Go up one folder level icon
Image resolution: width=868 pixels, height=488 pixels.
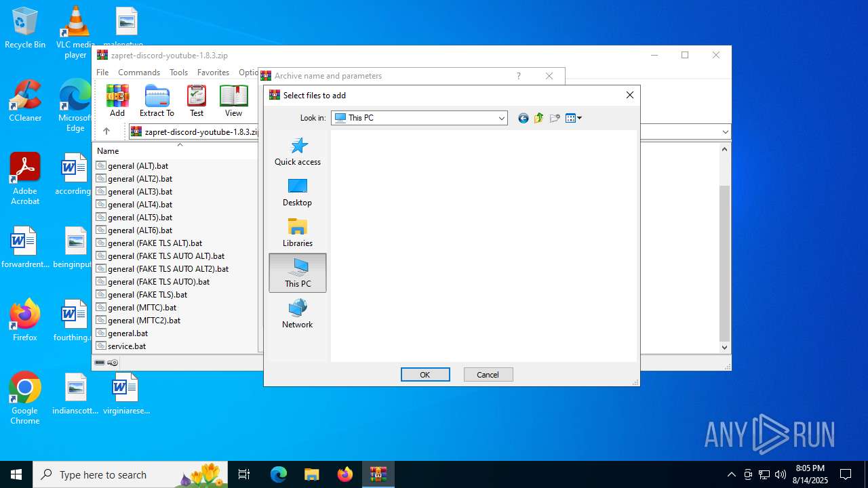click(538, 118)
